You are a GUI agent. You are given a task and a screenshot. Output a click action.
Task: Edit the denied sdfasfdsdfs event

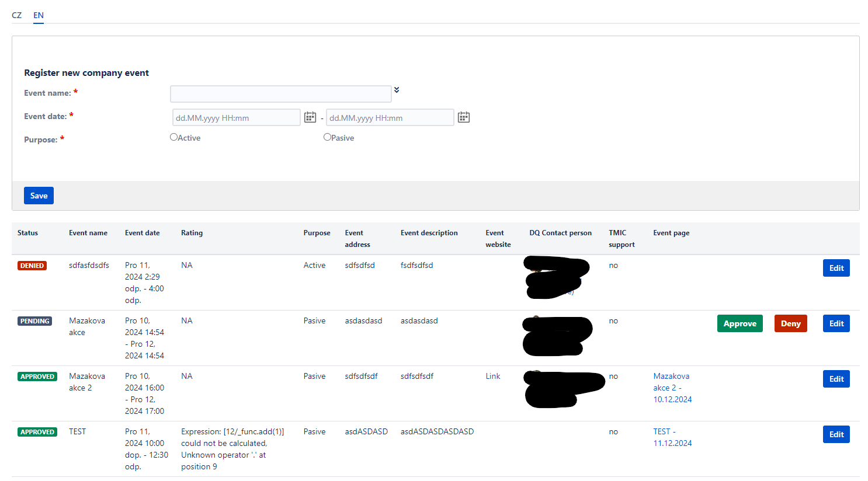coord(836,268)
